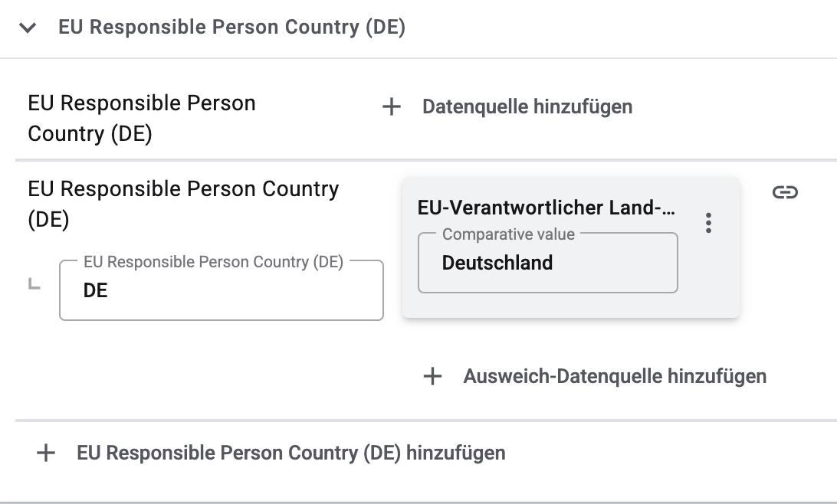Click the row label left of Datenquelle hinzufügen
Viewport: 837px width, 504px height.
point(142,119)
